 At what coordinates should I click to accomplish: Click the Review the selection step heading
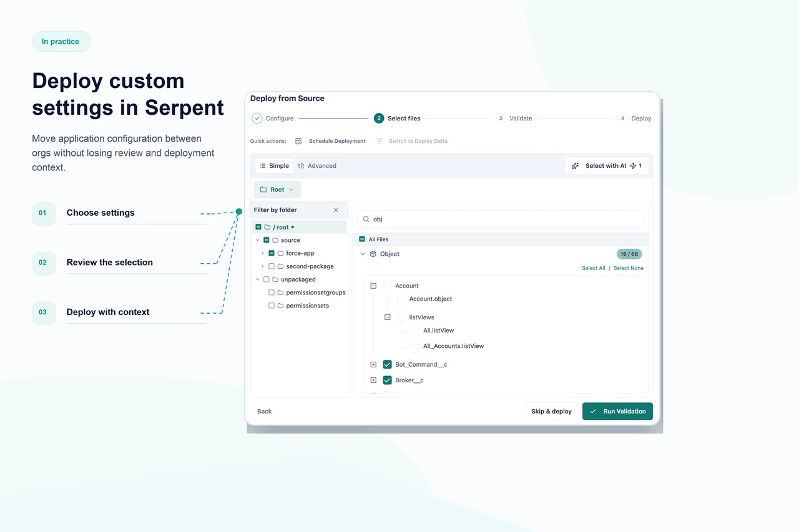click(110, 263)
